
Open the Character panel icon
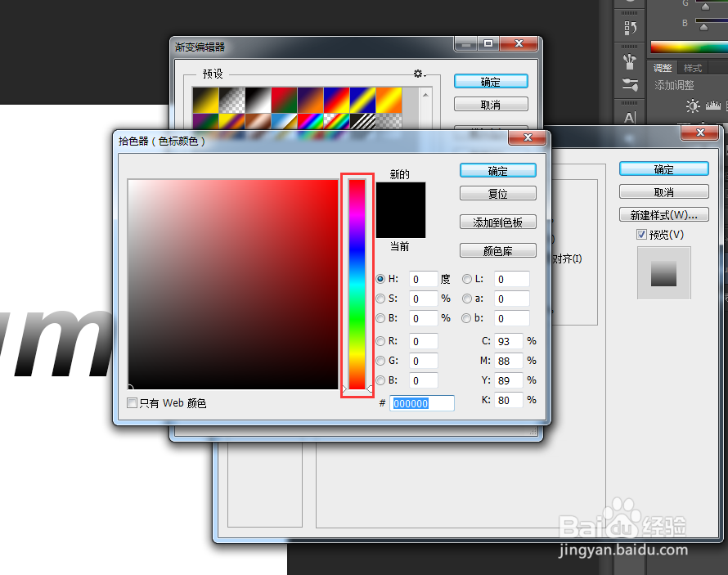tap(630, 118)
